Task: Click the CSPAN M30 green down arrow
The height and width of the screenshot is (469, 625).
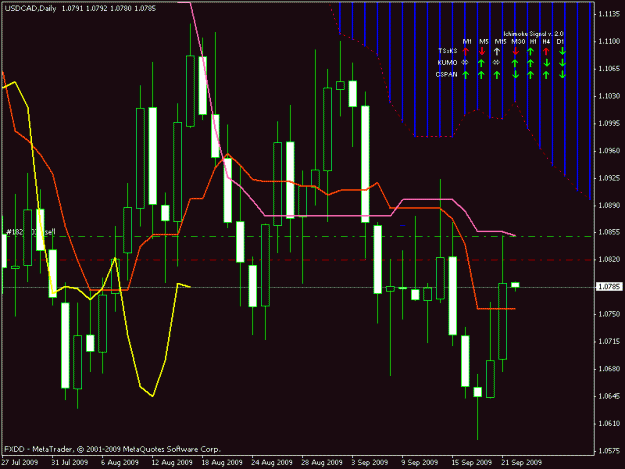Action: point(515,75)
